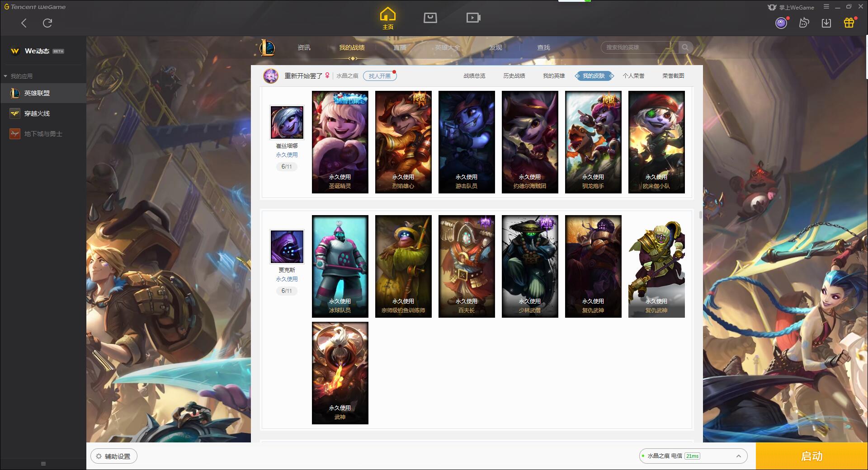Open the 主页 home icon
Image resolution: width=868 pixels, height=470 pixels.
(387, 19)
